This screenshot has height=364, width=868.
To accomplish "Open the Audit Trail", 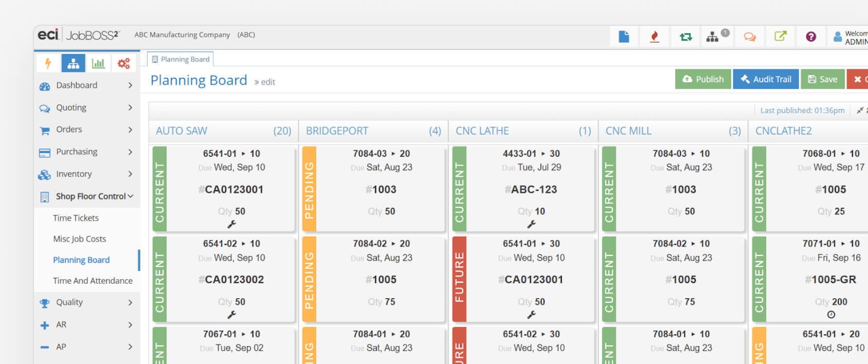I will click(766, 79).
